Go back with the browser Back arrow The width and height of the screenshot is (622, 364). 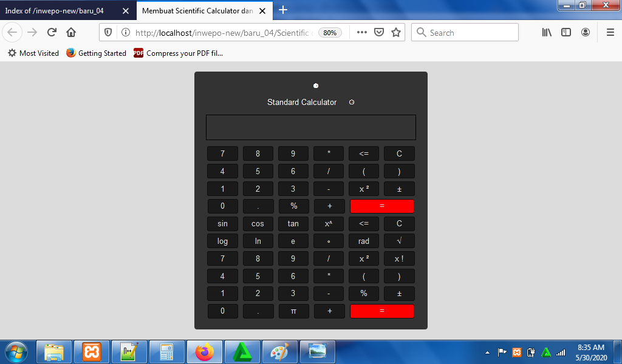12,33
